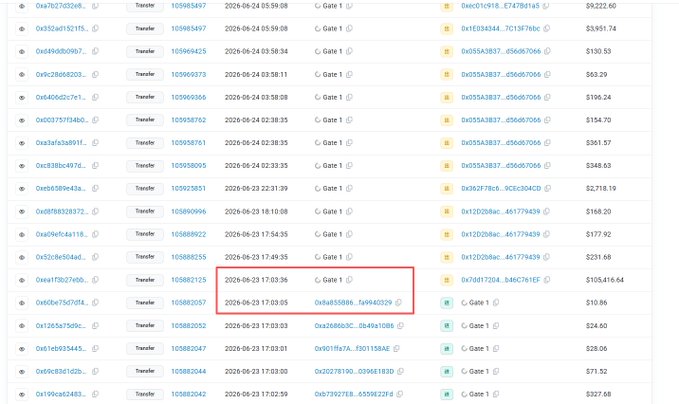The width and height of the screenshot is (679, 404).
Task: Open address 0x7dd17204...b46C761EF
Action: point(501,280)
